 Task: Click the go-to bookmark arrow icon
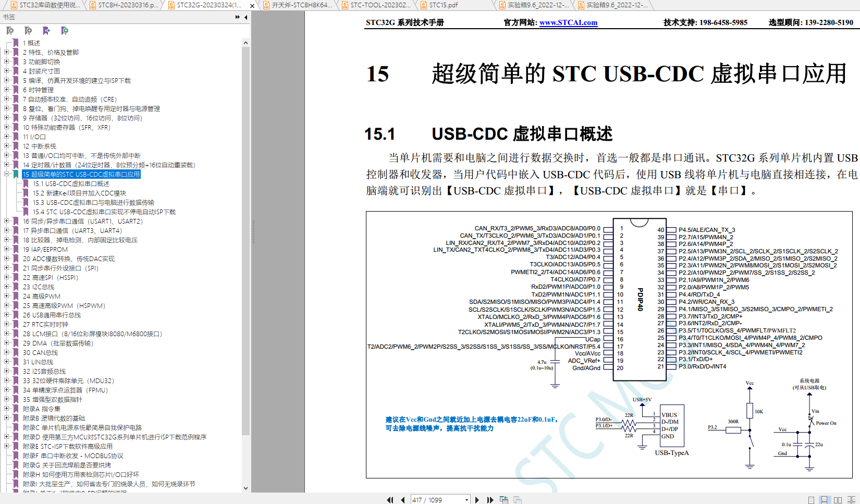click(46, 31)
